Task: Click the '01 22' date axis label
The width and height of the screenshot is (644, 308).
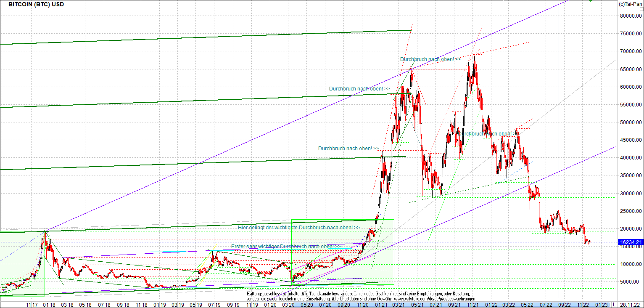Action: point(492,305)
